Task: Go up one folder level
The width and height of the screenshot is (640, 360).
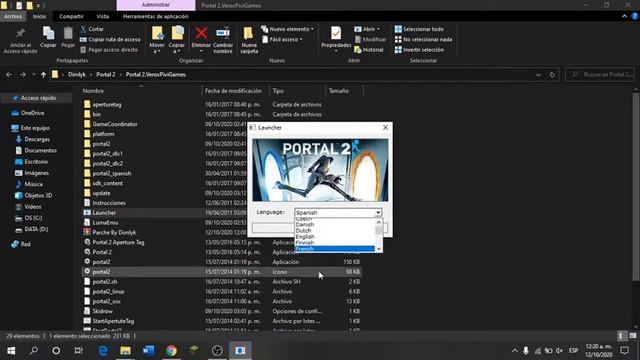Action: pos(43,75)
